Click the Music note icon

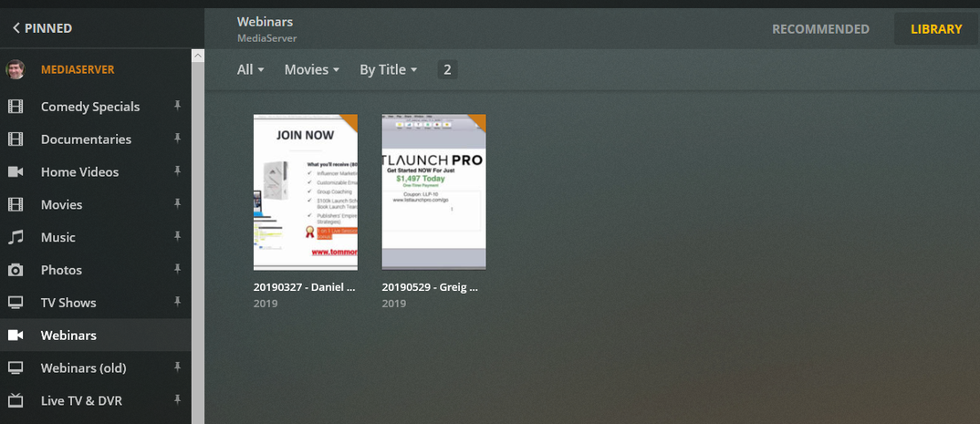16,237
